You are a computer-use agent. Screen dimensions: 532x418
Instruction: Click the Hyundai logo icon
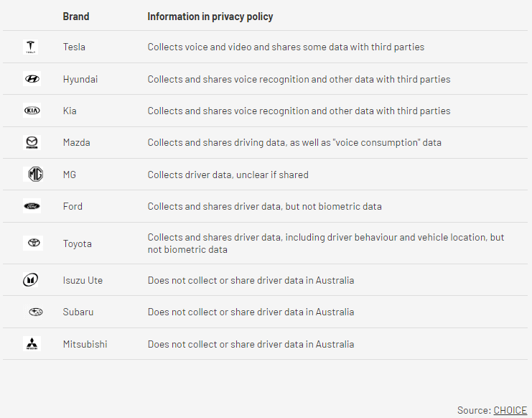(x=32, y=79)
